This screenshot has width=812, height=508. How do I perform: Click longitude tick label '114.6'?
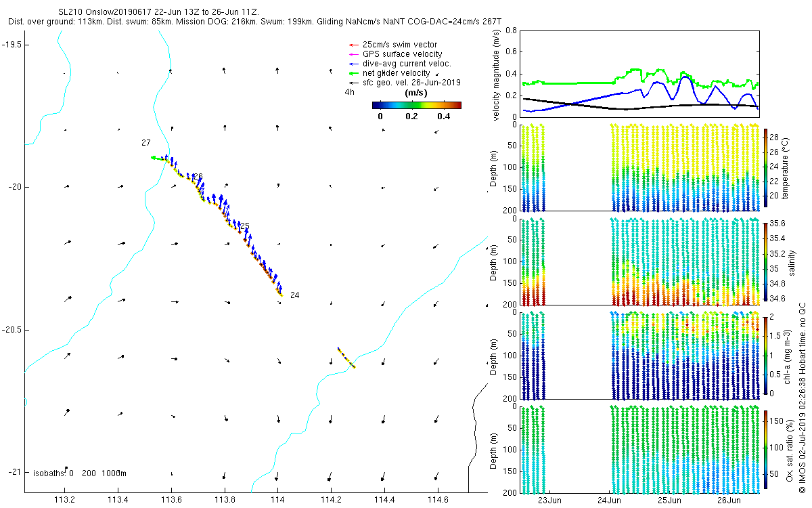(438, 501)
